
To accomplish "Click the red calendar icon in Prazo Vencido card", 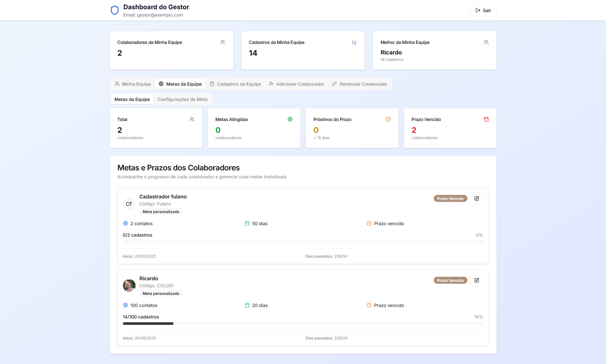I will [486, 119].
